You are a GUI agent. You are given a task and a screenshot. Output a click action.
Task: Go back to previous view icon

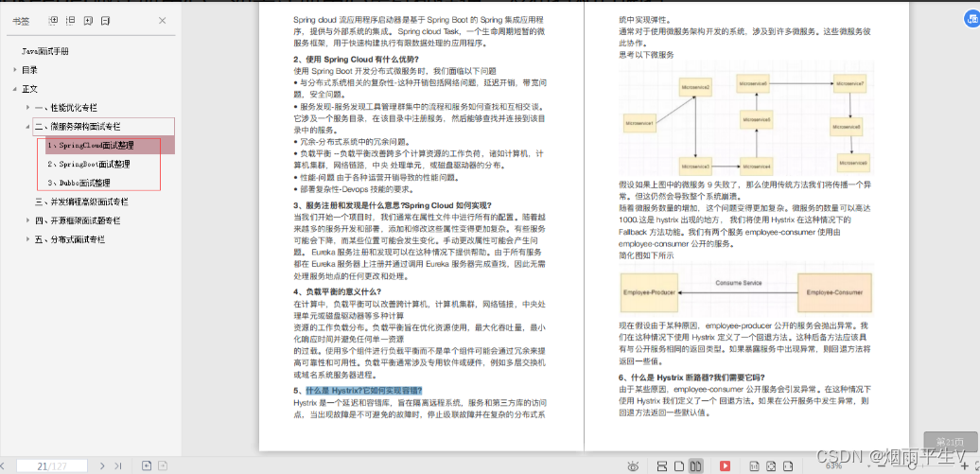[x=147, y=465]
